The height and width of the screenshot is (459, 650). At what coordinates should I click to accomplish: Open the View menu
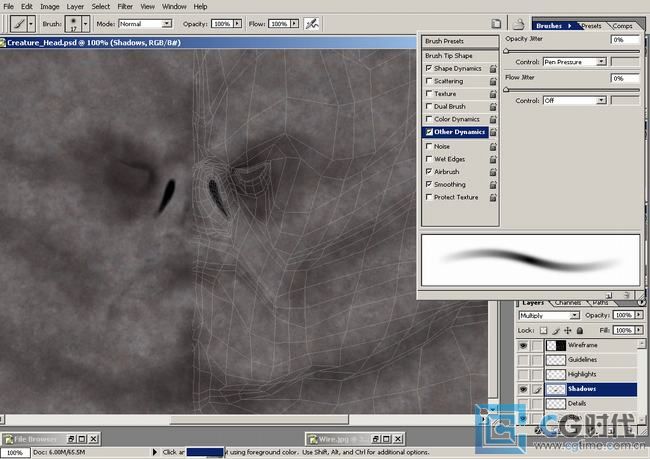pos(147,7)
